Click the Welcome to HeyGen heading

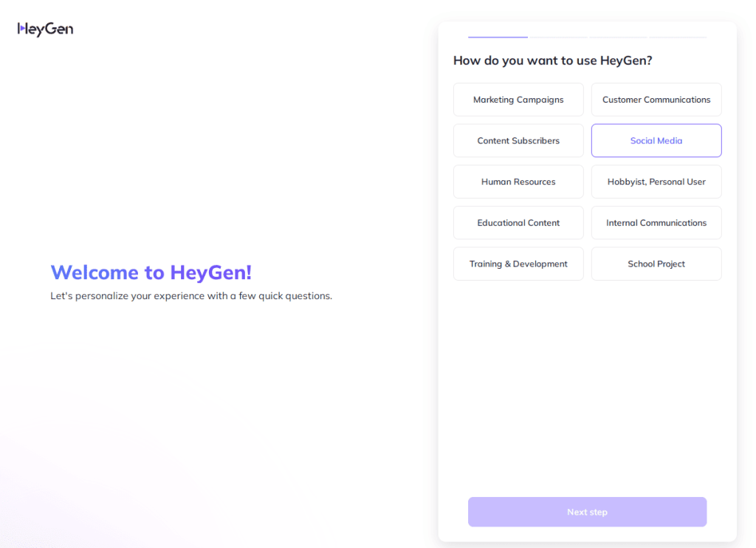click(151, 272)
